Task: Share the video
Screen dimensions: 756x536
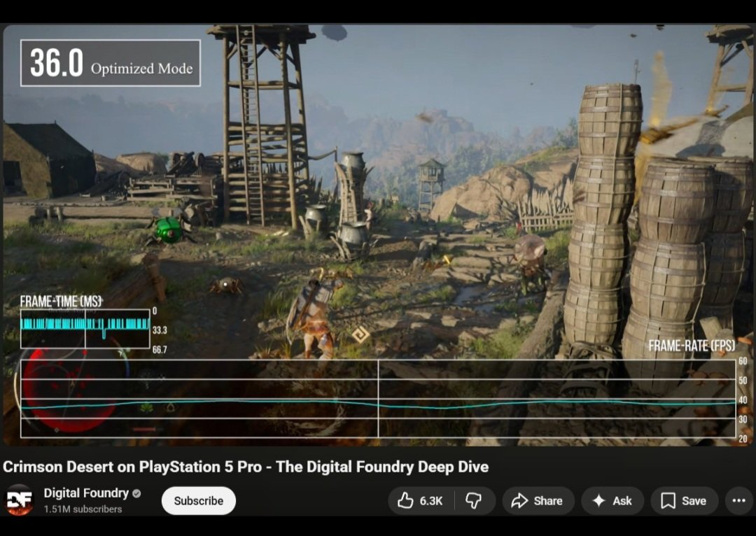Action: pyautogui.click(x=538, y=501)
